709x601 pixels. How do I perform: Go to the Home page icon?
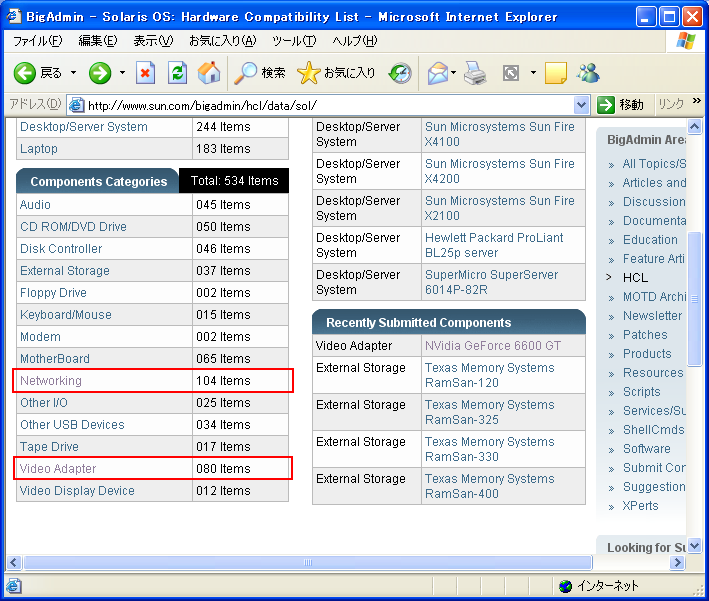[209, 73]
